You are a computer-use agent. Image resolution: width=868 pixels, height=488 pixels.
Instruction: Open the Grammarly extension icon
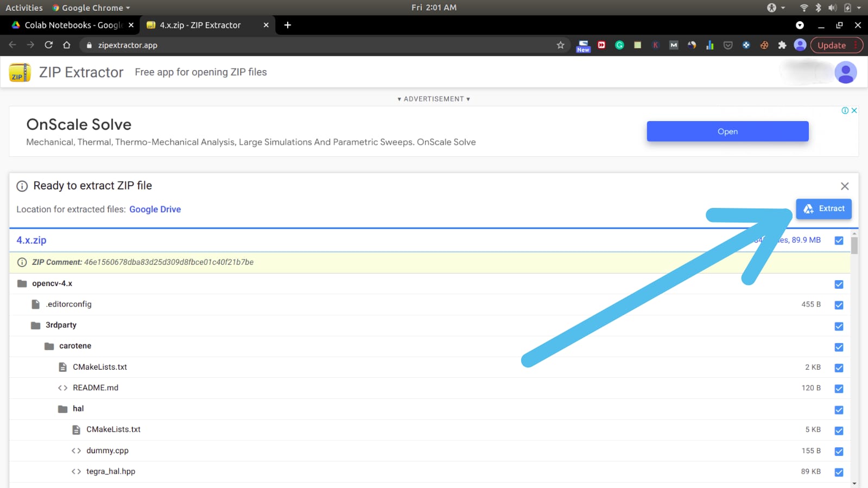click(619, 45)
